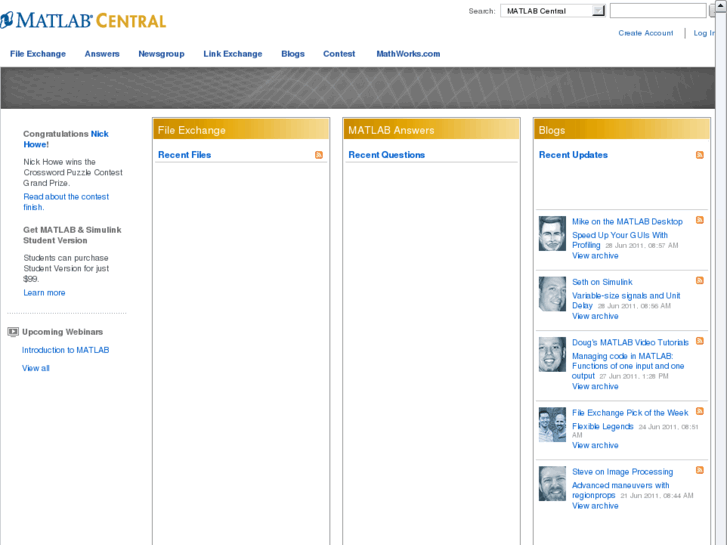Image resolution: width=727 pixels, height=545 pixels.
Task: Open the Recent Updates heading link
Action: 573,155
